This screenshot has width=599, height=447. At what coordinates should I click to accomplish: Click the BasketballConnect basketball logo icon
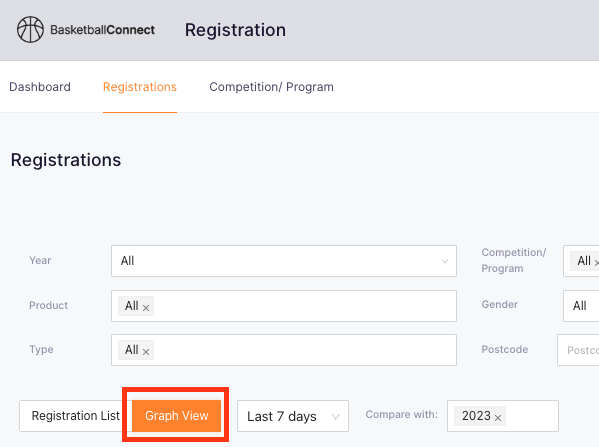[x=30, y=29]
